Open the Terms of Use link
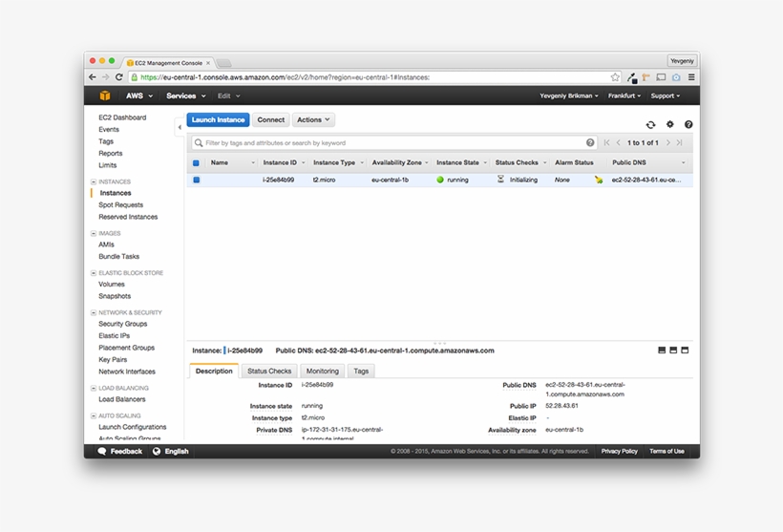This screenshot has height=532, width=783. click(x=667, y=451)
